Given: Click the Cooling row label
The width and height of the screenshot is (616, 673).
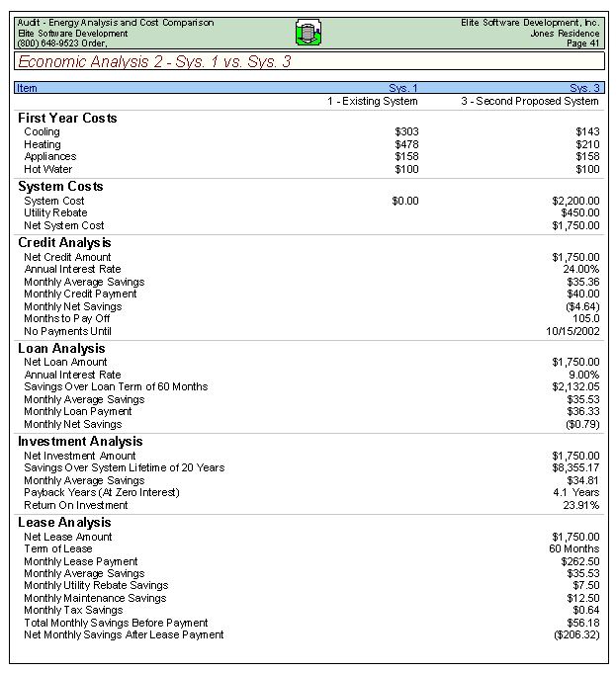Looking at the screenshot, I should tap(42, 132).
